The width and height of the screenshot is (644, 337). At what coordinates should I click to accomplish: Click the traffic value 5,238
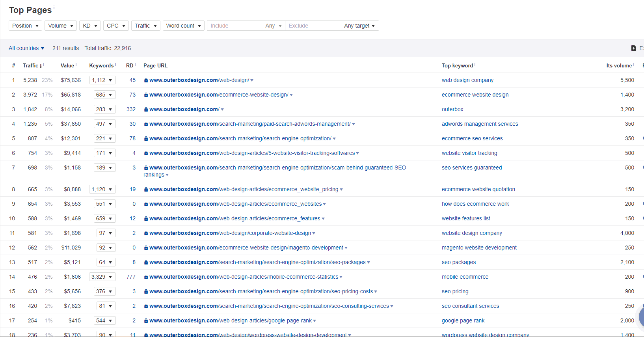(x=30, y=80)
